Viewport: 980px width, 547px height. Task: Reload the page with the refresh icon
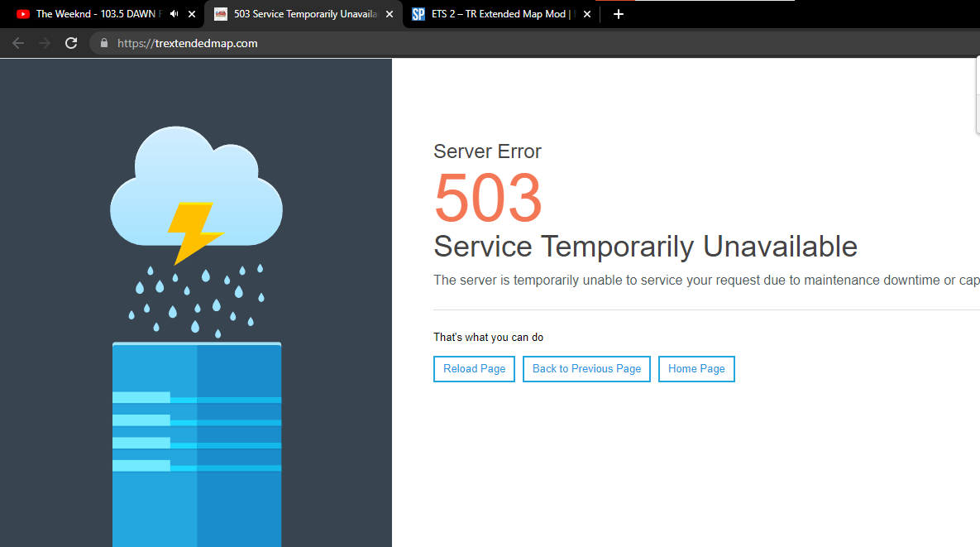(x=71, y=43)
